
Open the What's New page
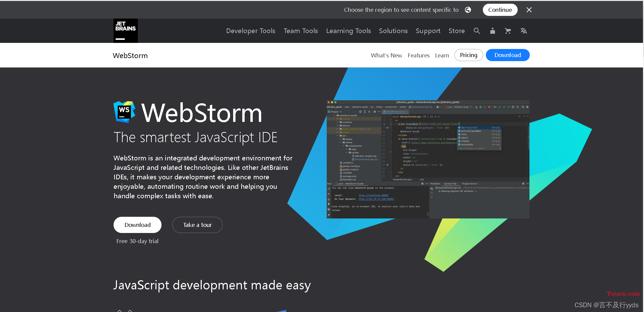[386, 55]
